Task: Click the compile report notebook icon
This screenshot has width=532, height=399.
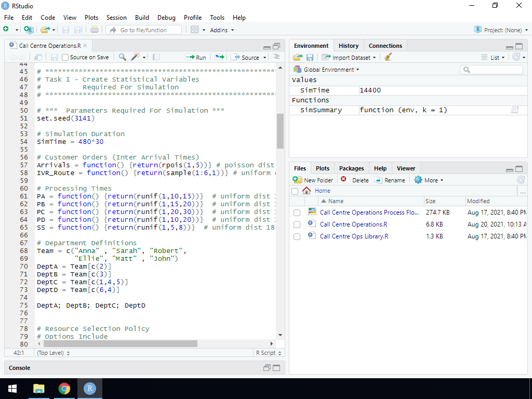Action: click(156, 57)
